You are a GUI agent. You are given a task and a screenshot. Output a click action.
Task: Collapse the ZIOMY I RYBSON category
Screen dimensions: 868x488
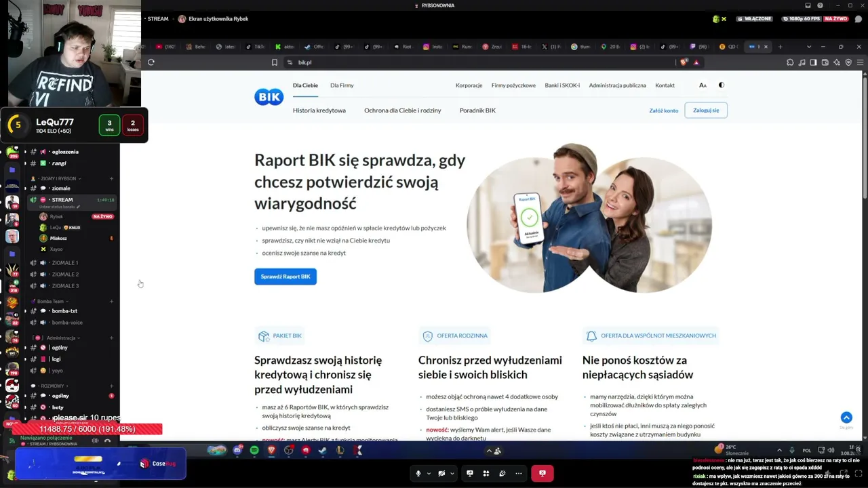tap(58, 178)
